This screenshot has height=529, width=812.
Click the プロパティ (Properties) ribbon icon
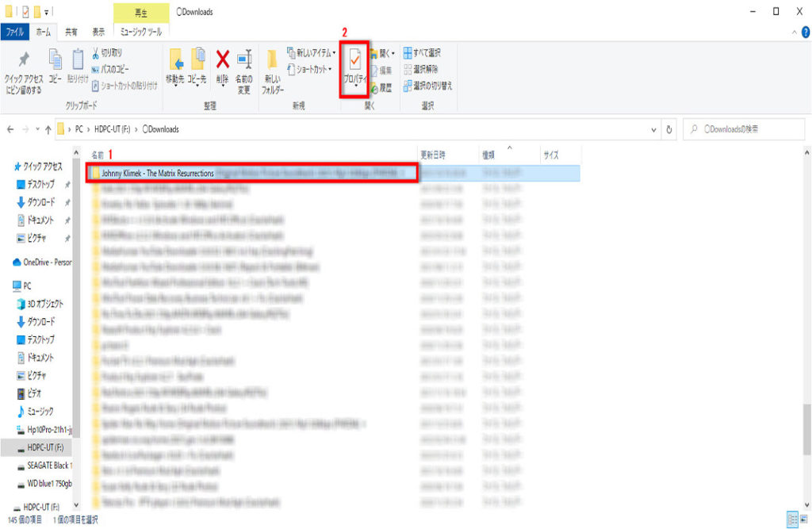click(354, 63)
